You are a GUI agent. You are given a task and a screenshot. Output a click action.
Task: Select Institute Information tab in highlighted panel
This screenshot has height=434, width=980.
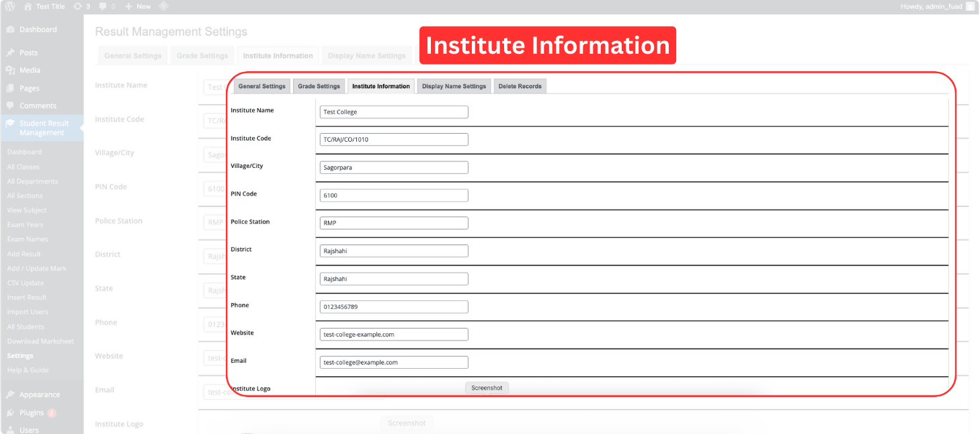pos(381,86)
